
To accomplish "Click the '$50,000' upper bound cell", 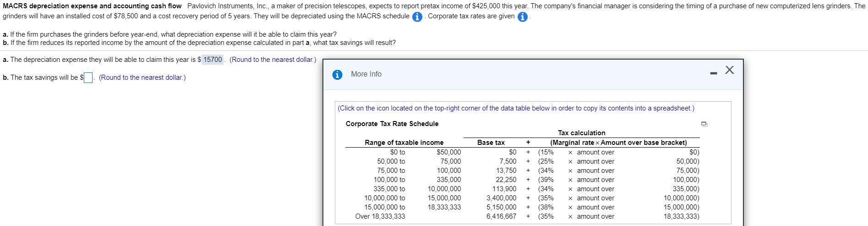I will (x=449, y=152).
